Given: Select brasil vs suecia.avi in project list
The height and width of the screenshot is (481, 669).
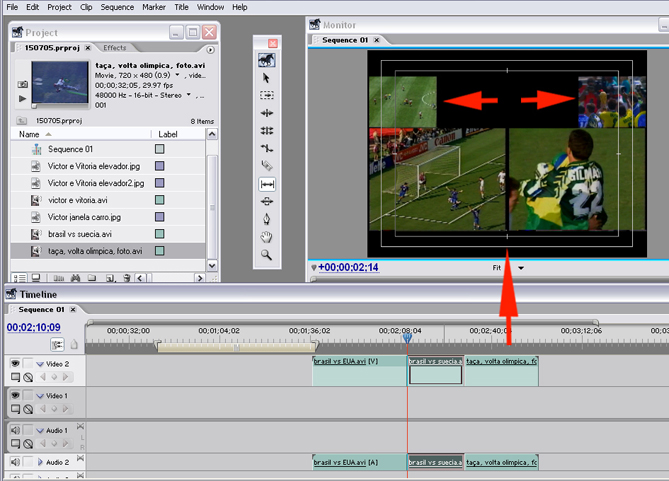Looking at the screenshot, I should (82, 234).
